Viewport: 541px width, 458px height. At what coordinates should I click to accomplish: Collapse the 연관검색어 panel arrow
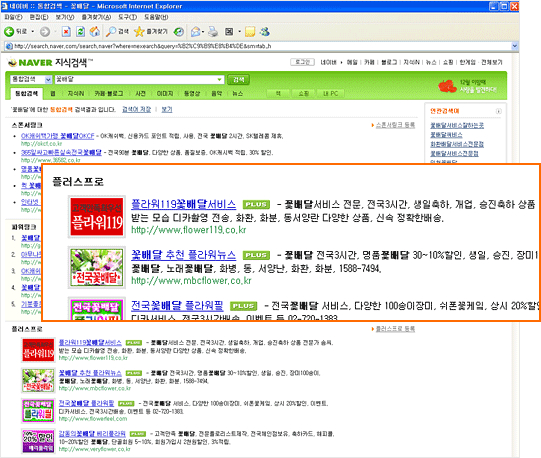click(499, 111)
